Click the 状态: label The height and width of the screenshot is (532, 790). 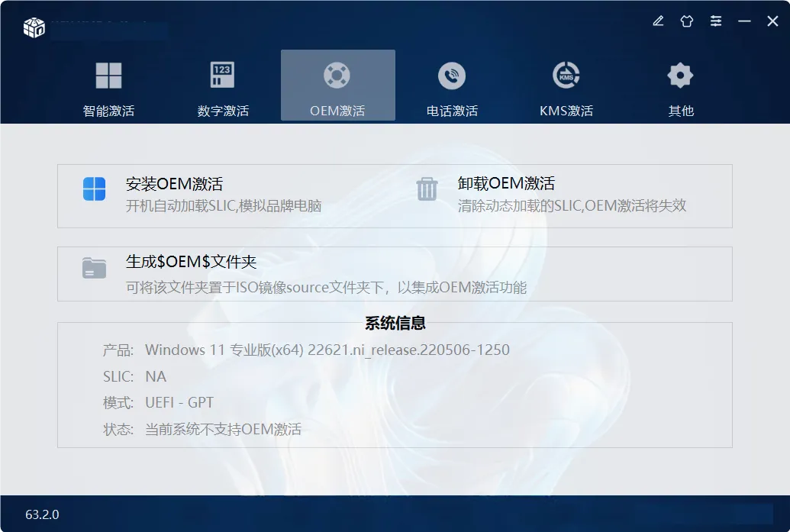118,429
